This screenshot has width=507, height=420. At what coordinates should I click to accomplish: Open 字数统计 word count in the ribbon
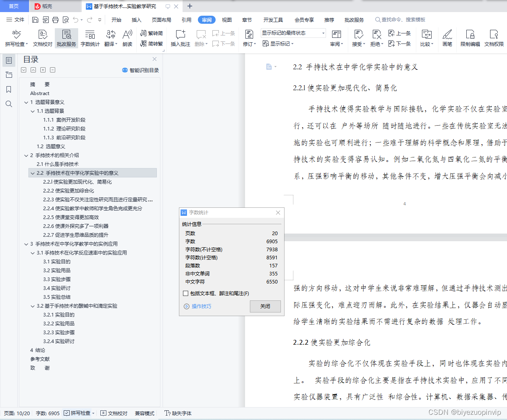(90, 38)
